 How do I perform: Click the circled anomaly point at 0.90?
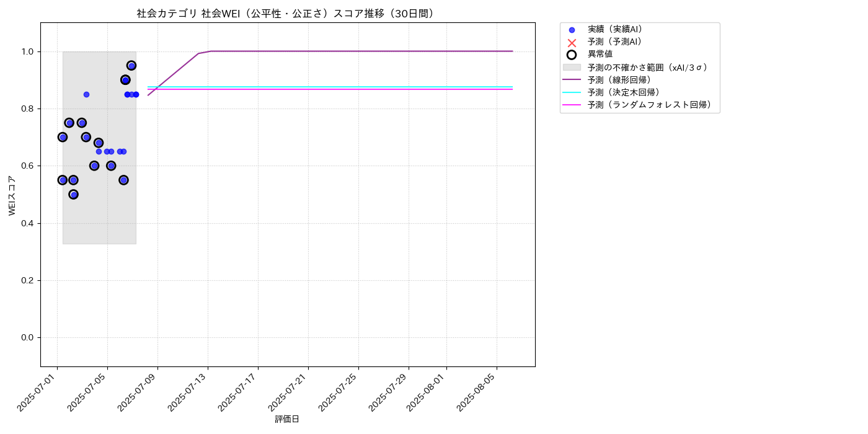[125, 80]
